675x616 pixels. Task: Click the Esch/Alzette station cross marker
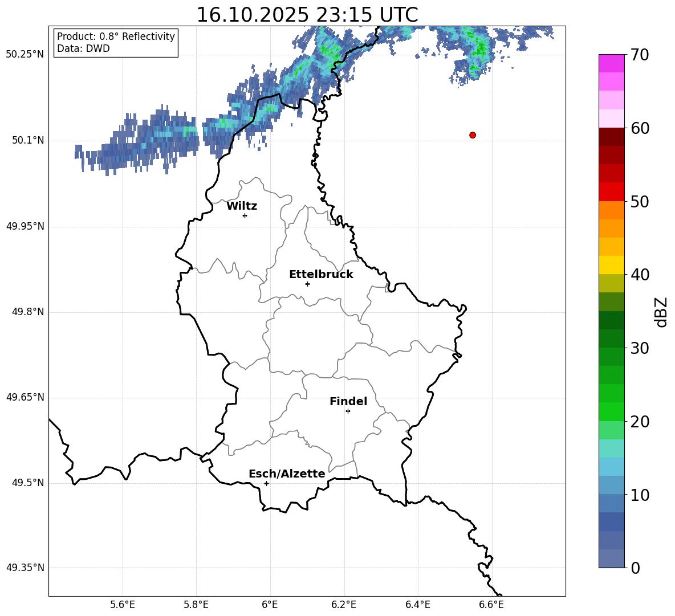(266, 483)
